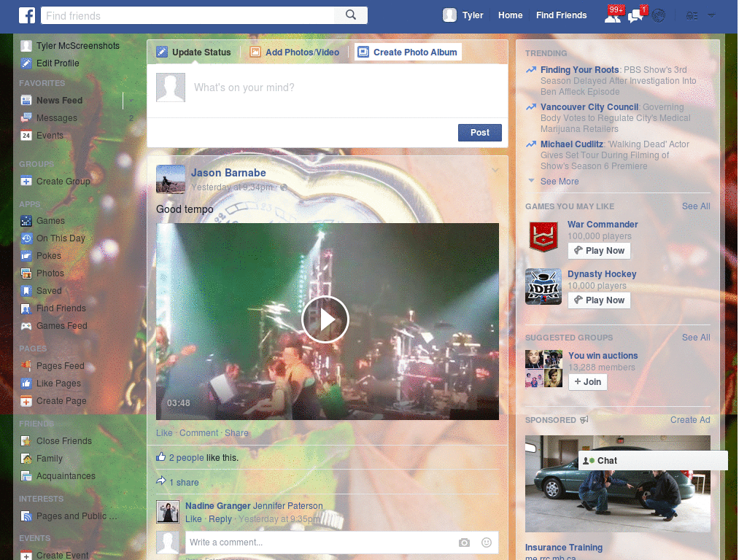This screenshot has width=747, height=560.
Task: Open War Commander game icon
Action: click(543, 237)
